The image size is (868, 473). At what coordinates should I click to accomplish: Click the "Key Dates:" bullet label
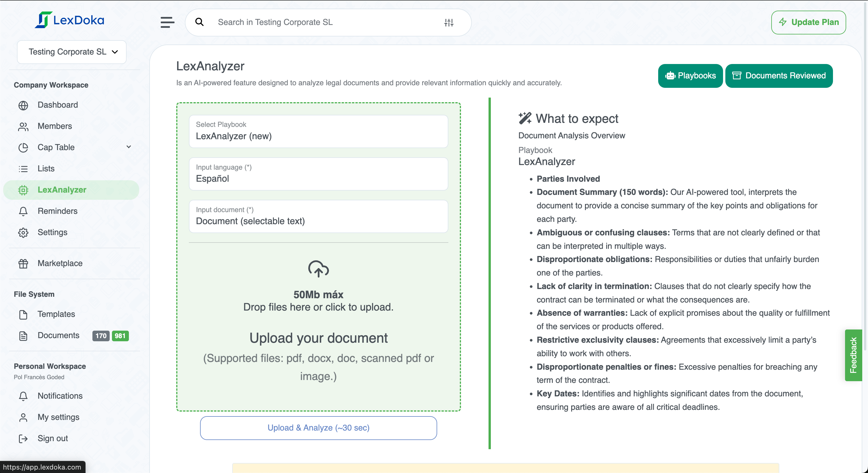click(x=558, y=394)
